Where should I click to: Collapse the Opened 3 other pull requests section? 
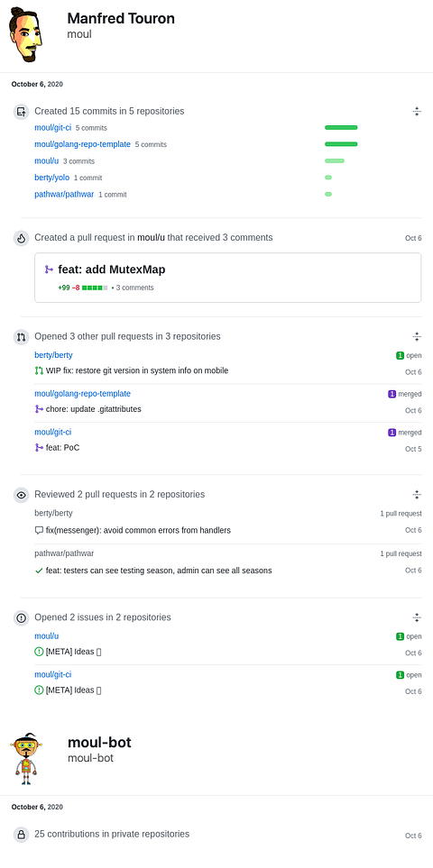[x=417, y=336]
